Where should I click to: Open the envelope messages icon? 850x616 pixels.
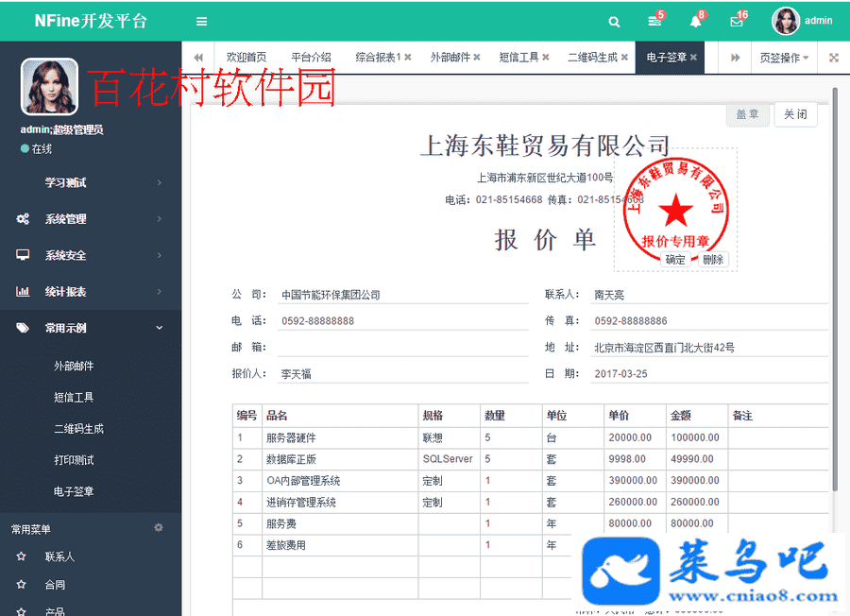[x=737, y=22]
